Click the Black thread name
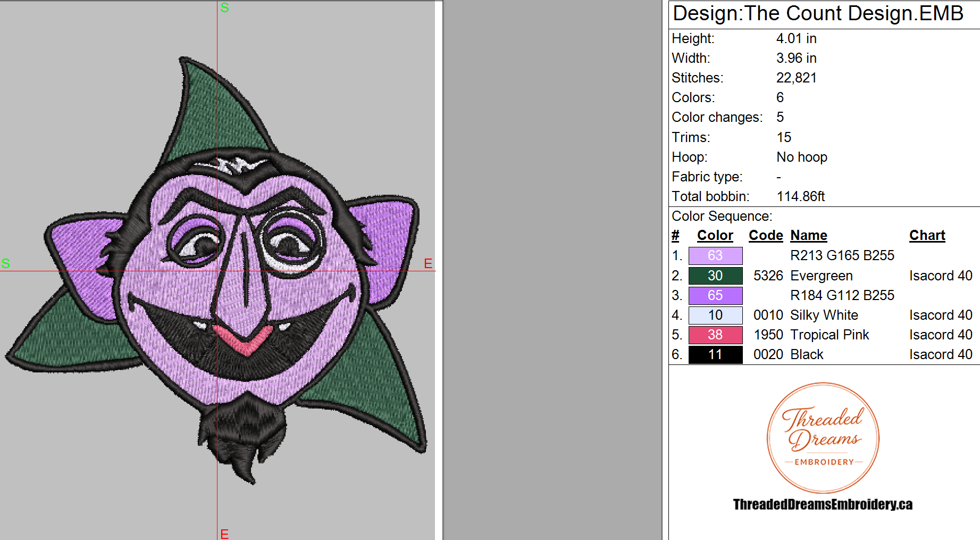Viewport: 980px width, 540px height. (x=807, y=354)
